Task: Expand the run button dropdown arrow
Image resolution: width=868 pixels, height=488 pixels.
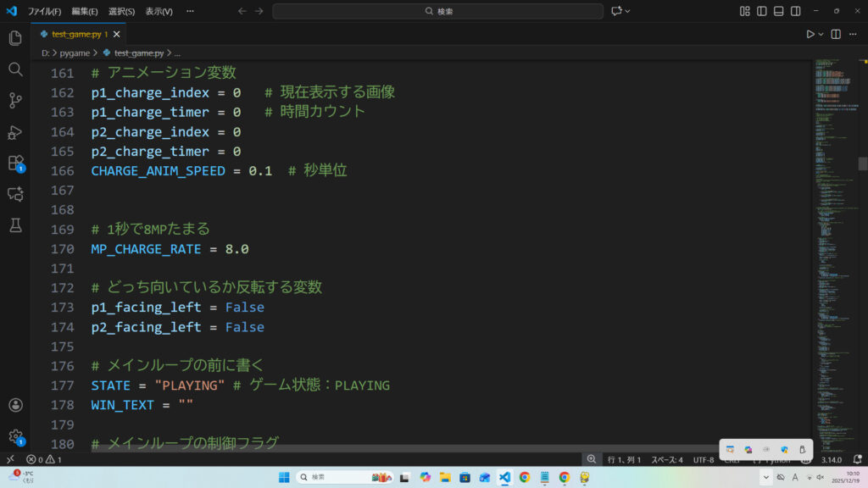Action: click(x=821, y=34)
